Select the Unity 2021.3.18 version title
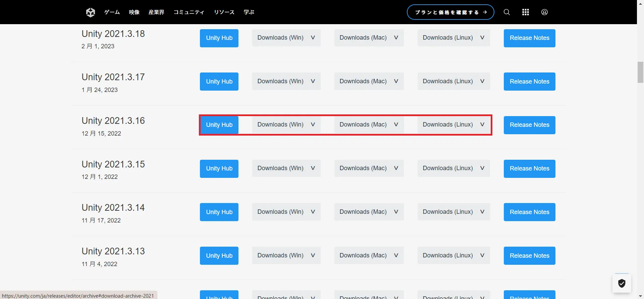The width and height of the screenshot is (644, 299). coord(113,34)
